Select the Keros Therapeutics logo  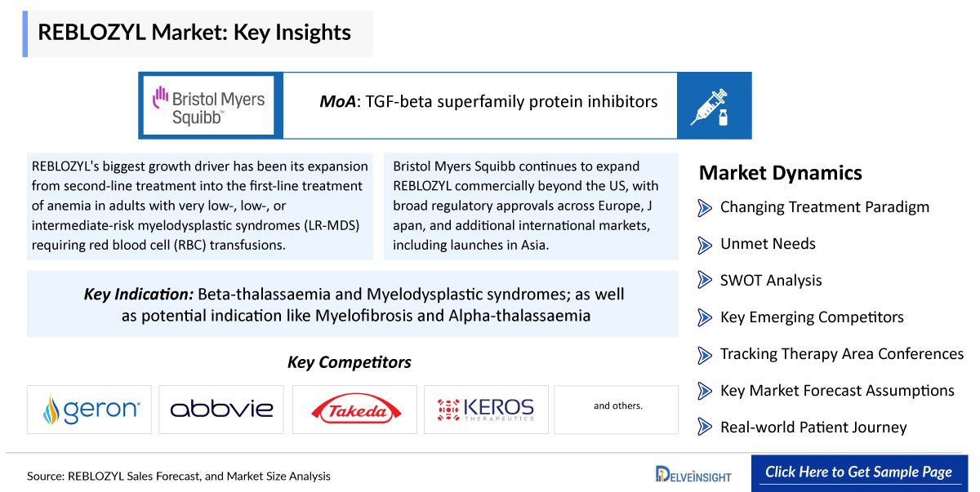(485, 409)
